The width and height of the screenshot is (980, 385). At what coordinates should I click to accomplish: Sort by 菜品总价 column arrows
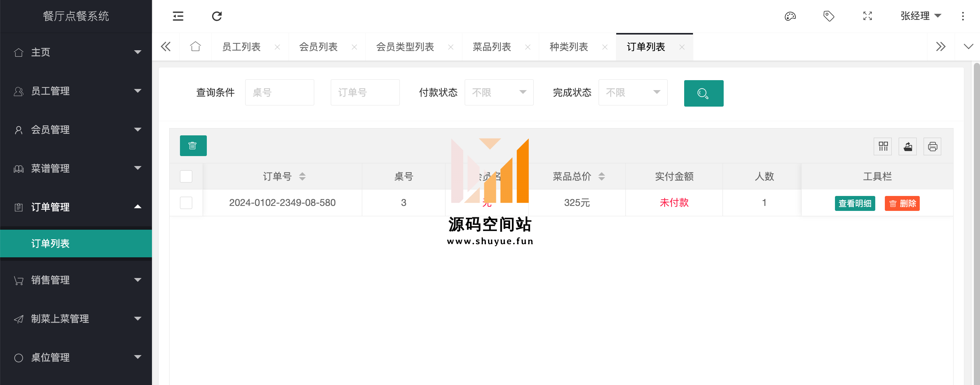(602, 176)
